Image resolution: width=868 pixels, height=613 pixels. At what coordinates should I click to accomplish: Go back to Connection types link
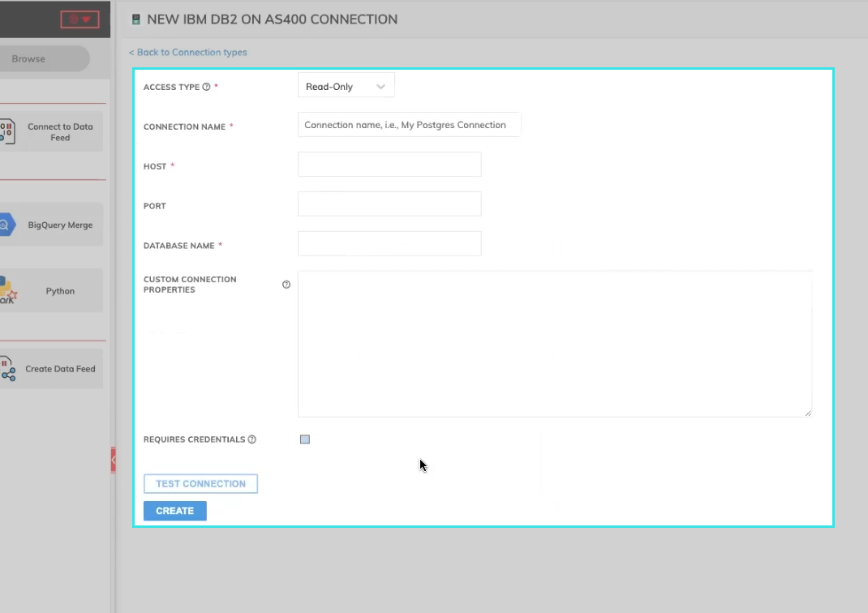coord(188,52)
